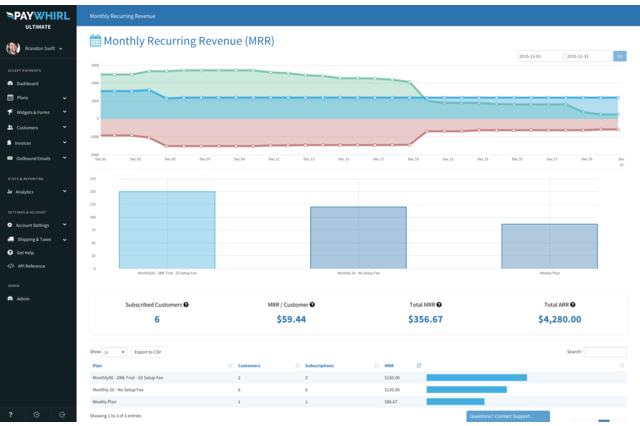The image size is (640, 426).
Task: Click the Get Help question icon
Action: [x=10, y=253]
